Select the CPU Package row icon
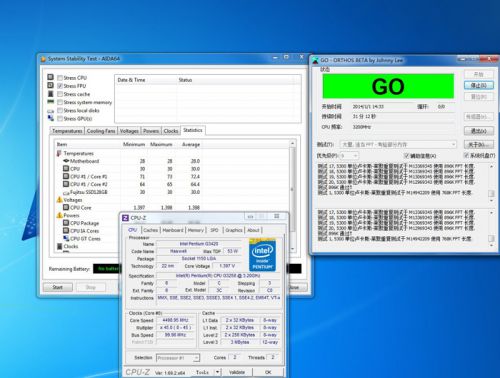The width and height of the screenshot is (500, 378). point(66,223)
